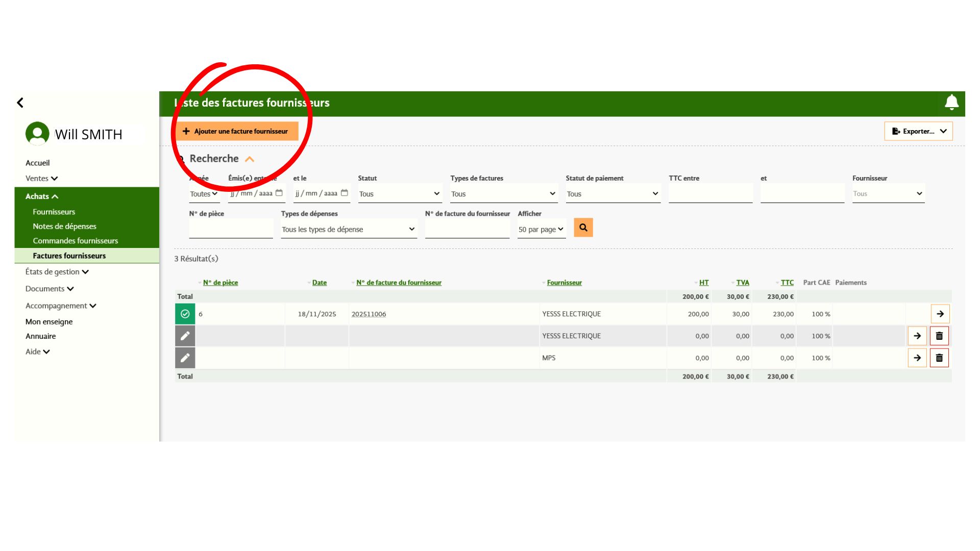Open the Exporter dropdown menu

pyautogui.click(x=918, y=131)
